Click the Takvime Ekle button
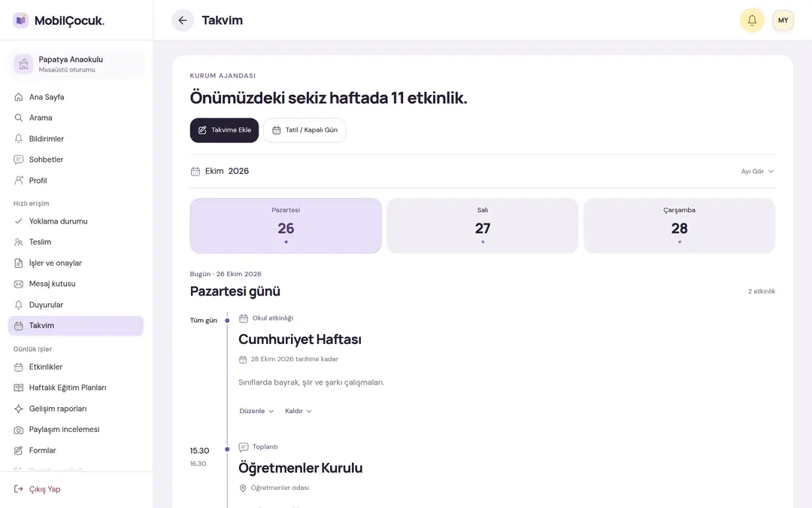Viewport: 812px width, 508px height. click(224, 130)
